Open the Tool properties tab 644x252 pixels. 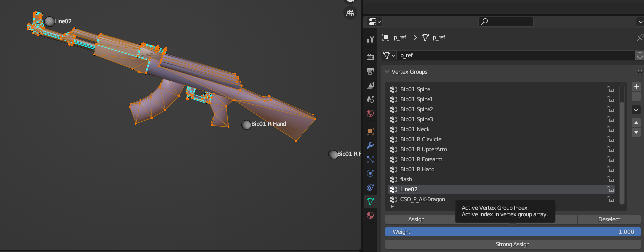[370, 39]
